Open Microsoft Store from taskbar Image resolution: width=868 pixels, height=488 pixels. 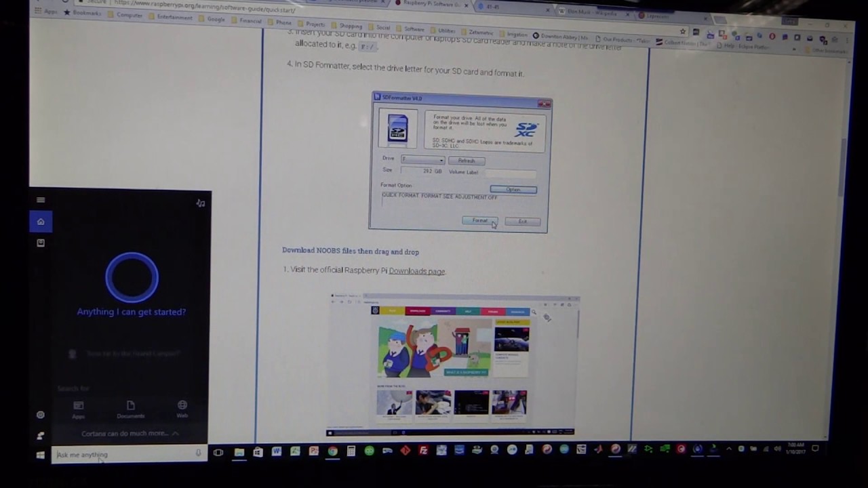click(258, 451)
